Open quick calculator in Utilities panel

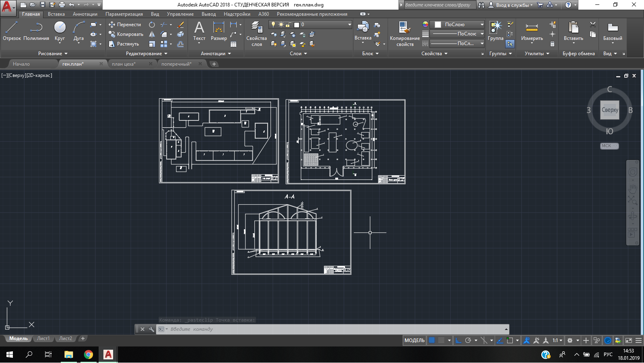coord(552,44)
